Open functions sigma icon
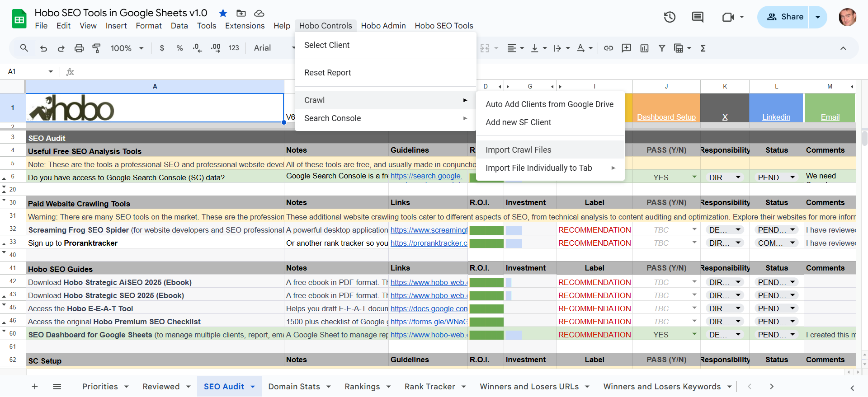Screen dimensions: 868x397 pyautogui.click(x=703, y=48)
